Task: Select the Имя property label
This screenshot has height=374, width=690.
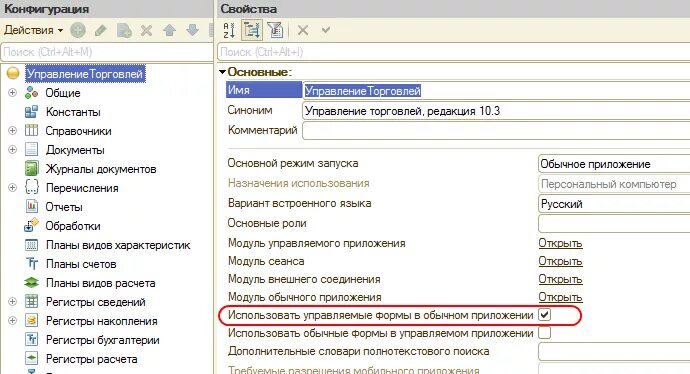Action: click(264, 90)
